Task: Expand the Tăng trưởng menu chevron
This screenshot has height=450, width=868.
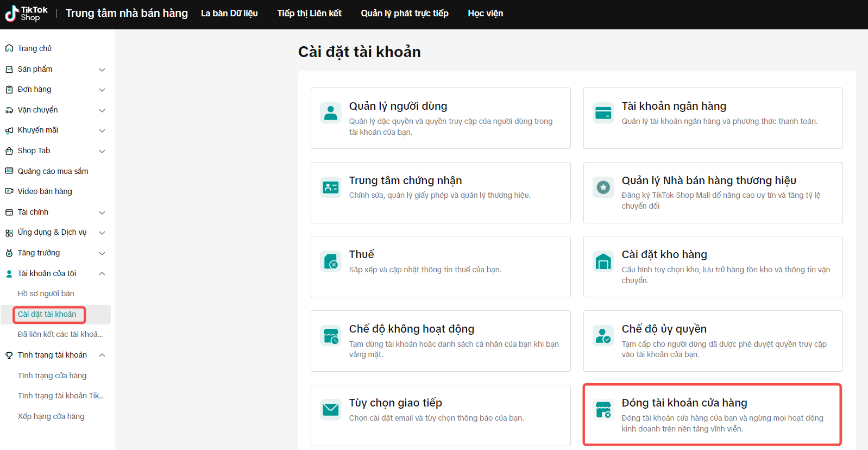Action: pos(102,253)
